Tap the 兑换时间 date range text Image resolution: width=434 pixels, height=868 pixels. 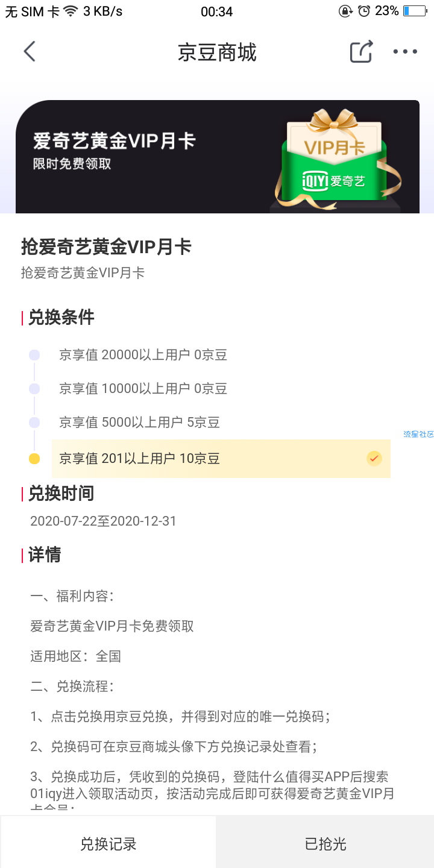point(103,521)
